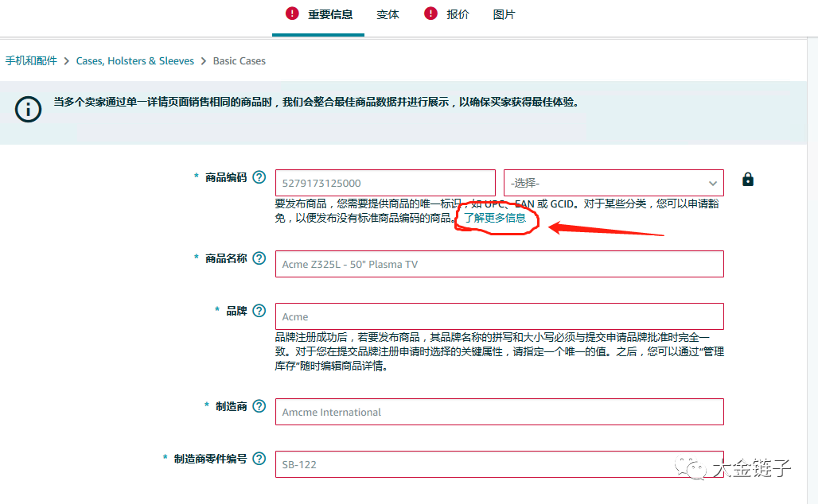Click red alert icon on 重要信息 tab
818x504 pixels.
[x=292, y=14]
